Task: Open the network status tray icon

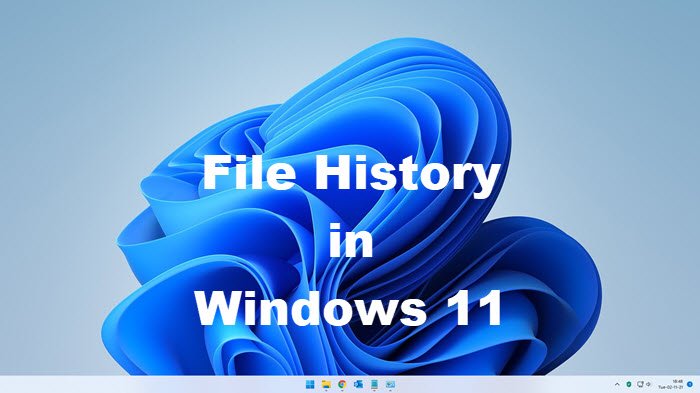Action: (640, 384)
